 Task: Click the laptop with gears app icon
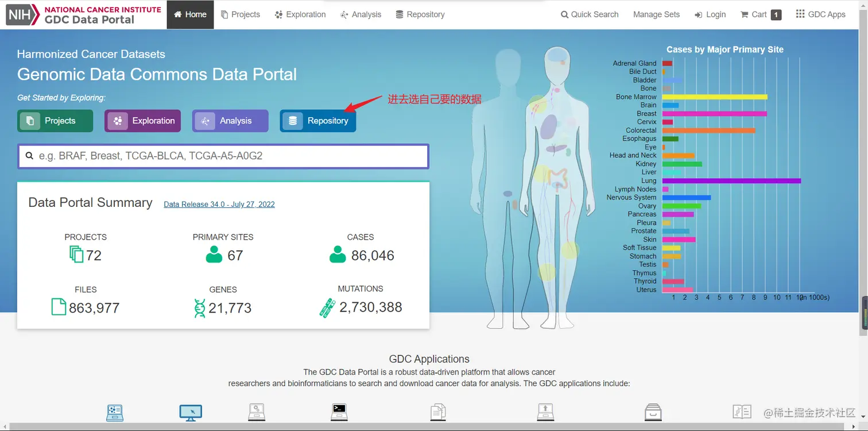pos(256,412)
